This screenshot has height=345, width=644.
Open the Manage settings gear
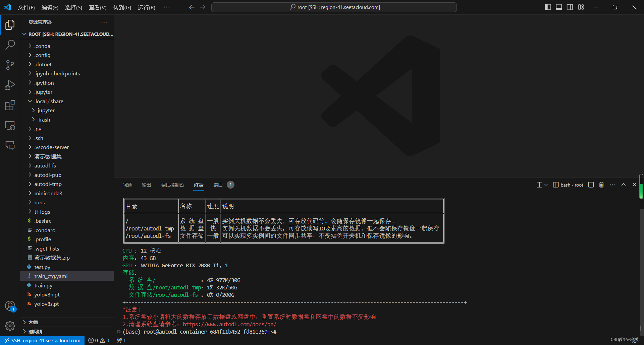10,326
